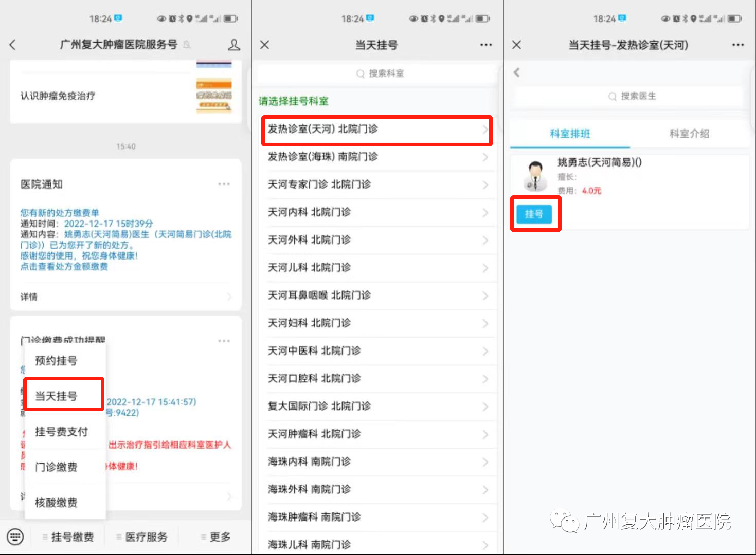This screenshot has width=756, height=555.
Task: Expand the 发热诊室(天河) 北院门诊 row
Action: coord(376,129)
